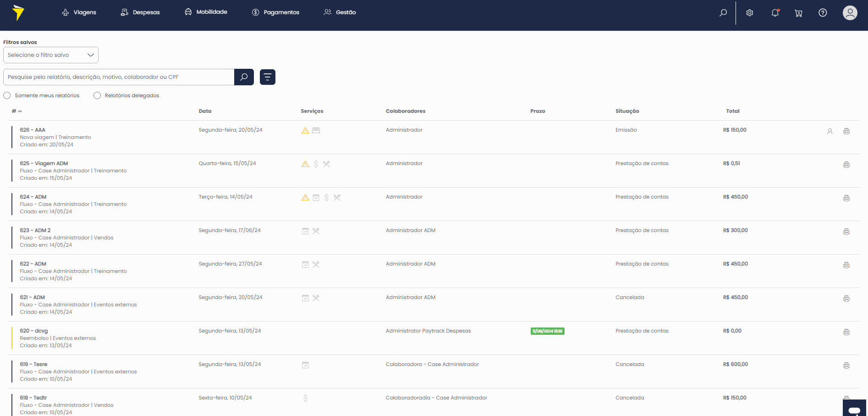
Task: Print report 625 - Viagem ADM
Action: (x=846, y=165)
